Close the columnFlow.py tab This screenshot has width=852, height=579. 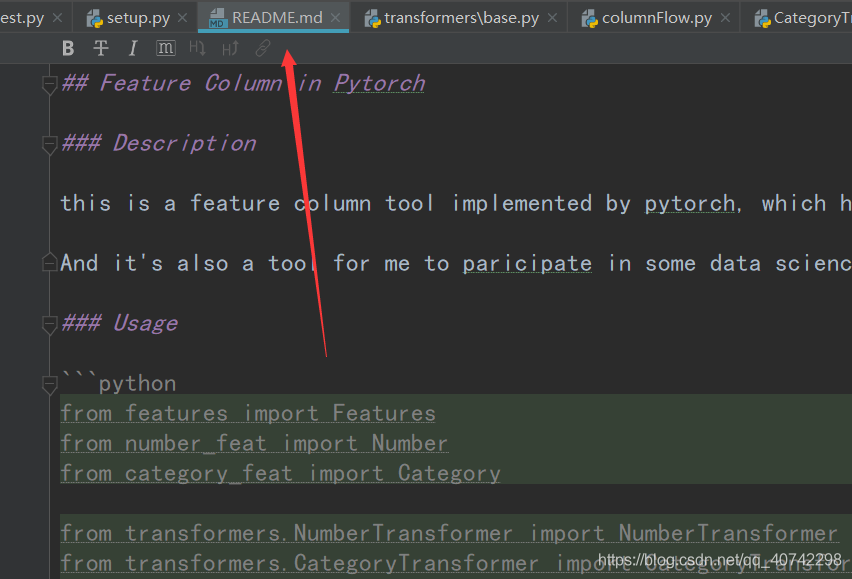(725, 18)
